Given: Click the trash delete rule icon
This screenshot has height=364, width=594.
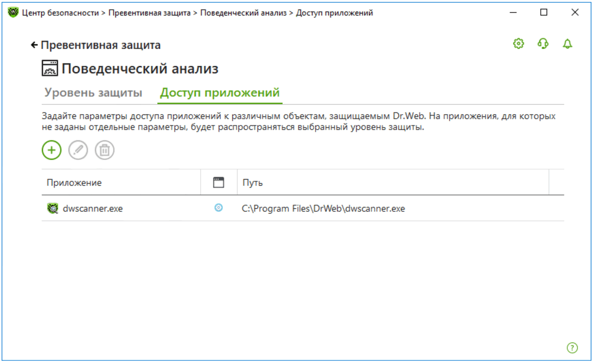Looking at the screenshot, I should point(105,150).
